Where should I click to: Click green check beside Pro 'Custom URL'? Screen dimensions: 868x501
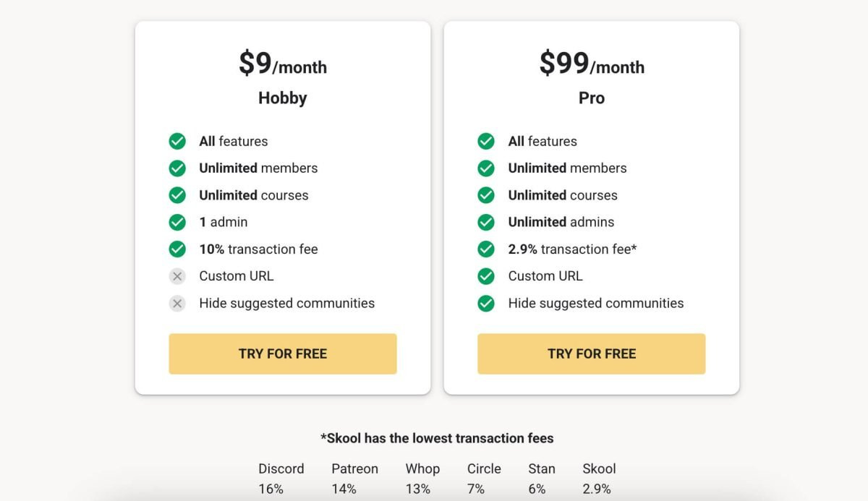point(486,276)
